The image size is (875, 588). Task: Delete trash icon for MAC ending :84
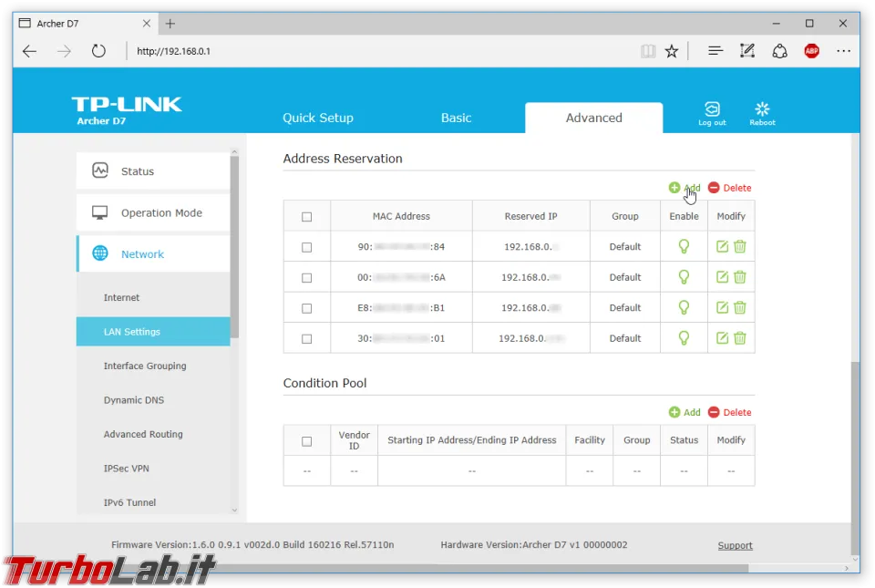[740, 246]
